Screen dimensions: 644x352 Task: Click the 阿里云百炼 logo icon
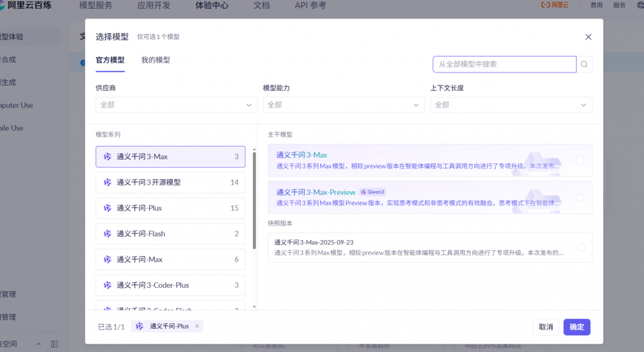[x=3, y=5]
